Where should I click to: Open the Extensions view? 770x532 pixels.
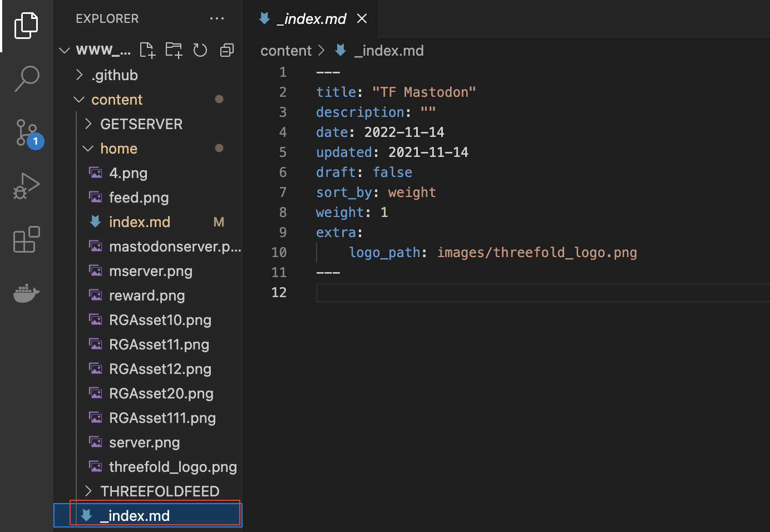pos(26,240)
